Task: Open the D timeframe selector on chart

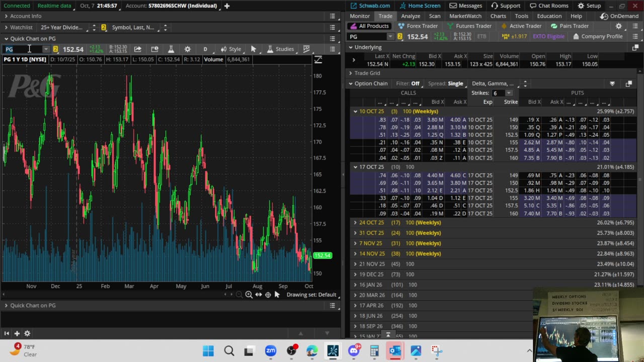Action: [x=205, y=49]
